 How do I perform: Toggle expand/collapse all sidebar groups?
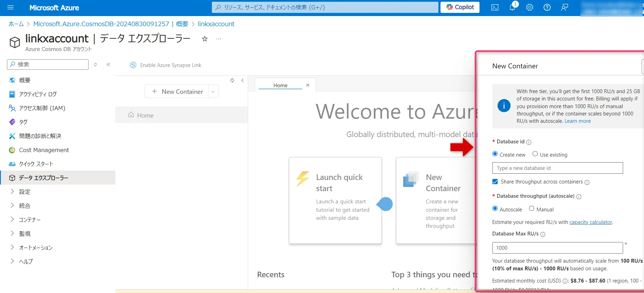[x=95, y=65]
